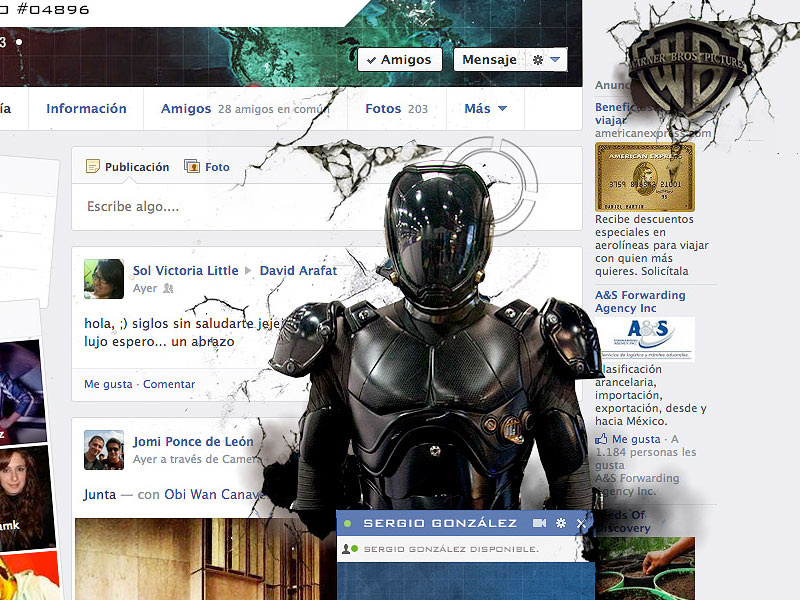This screenshot has height=600, width=800.
Task: Click the Foto picture icon
Action: tap(192, 166)
